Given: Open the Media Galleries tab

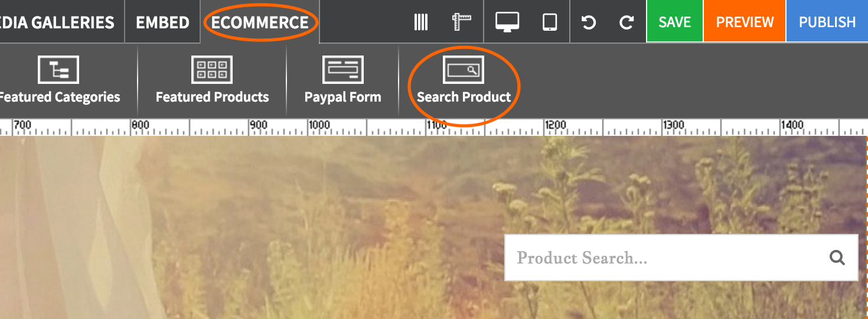Looking at the screenshot, I should [x=57, y=22].
